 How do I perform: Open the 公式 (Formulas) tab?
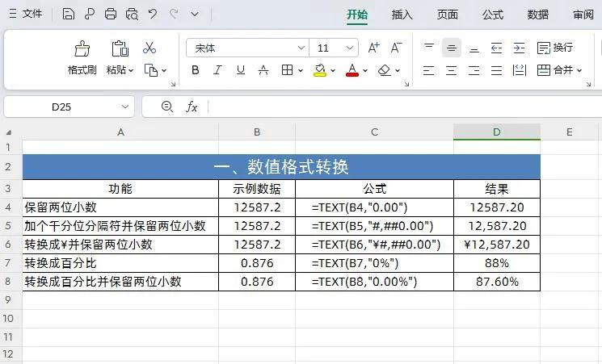tap(492, 15)
